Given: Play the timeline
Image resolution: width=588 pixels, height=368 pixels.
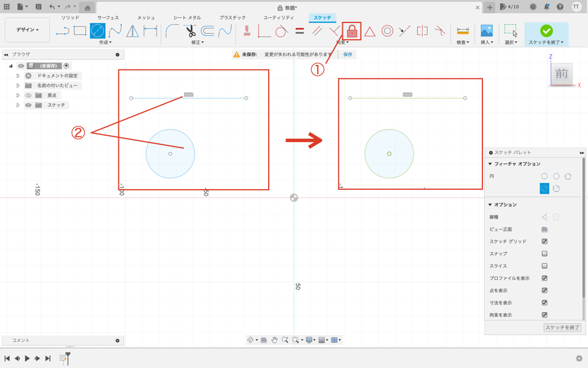Looking at the screenshot, I should coord(28,358).
